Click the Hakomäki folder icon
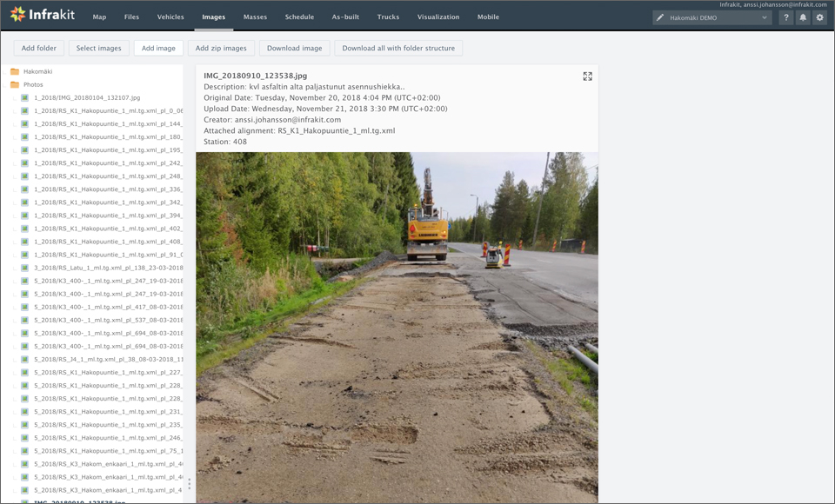Viewport: 835px width, 504px height. point(15,71)
